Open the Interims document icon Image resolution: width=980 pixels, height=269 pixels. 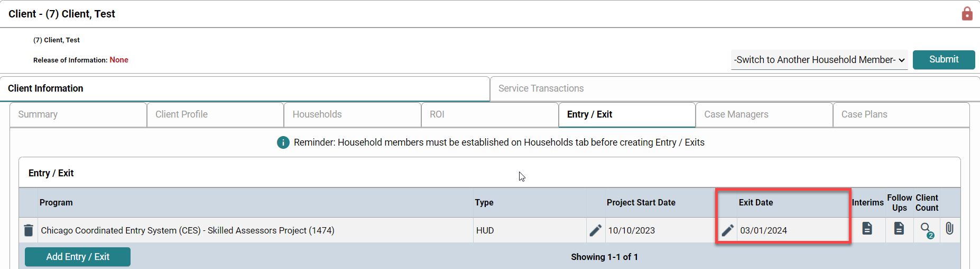click(867, 229)
